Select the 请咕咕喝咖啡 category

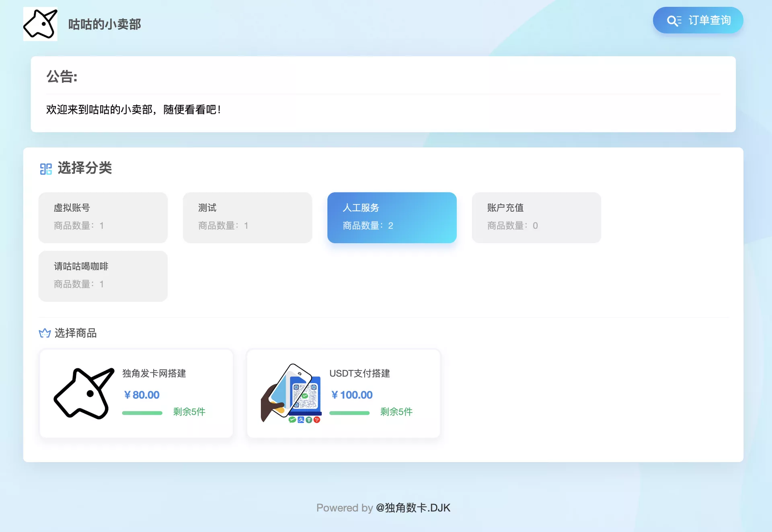pos(103,276)
